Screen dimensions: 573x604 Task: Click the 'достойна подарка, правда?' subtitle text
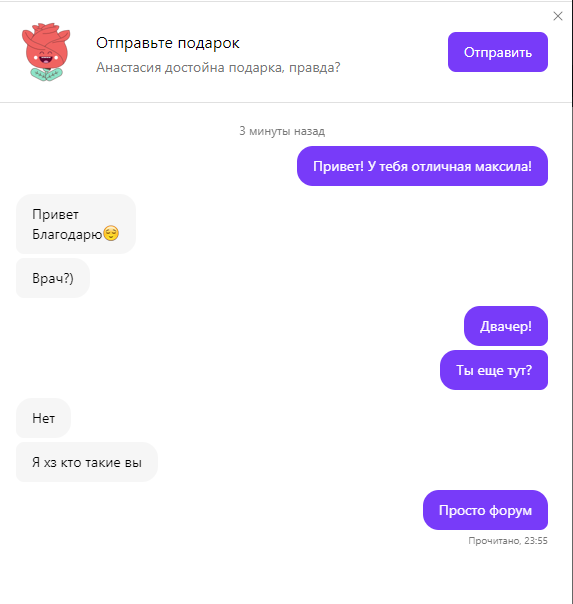[x=253, y=67]
